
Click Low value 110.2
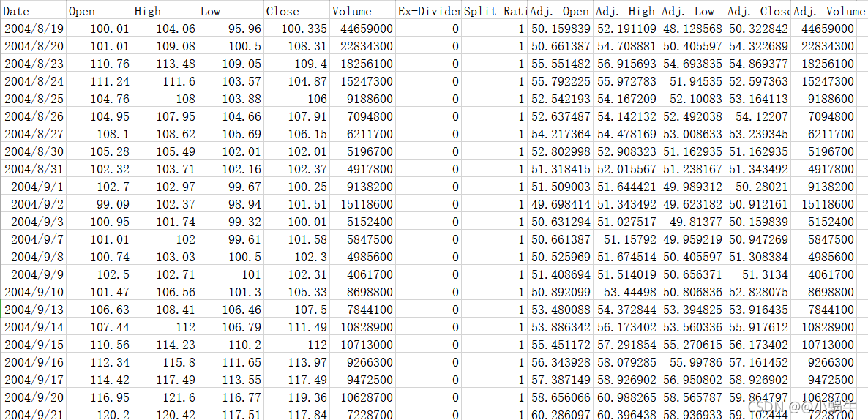pos(231,345)
